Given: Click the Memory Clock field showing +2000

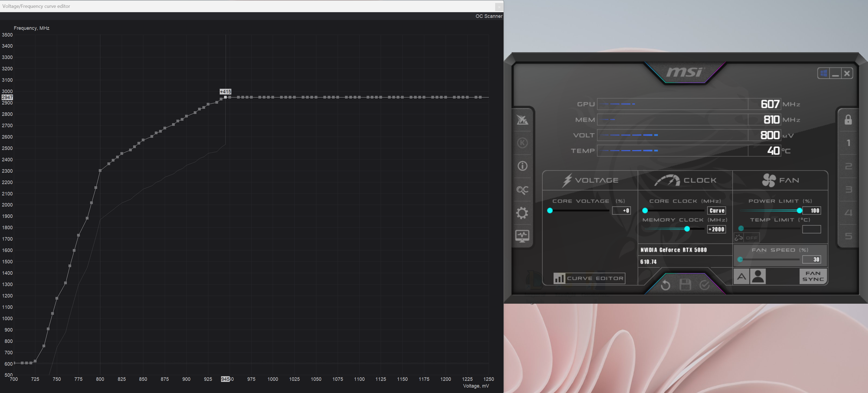Looking at the screenshot, I should pos(717,229).
